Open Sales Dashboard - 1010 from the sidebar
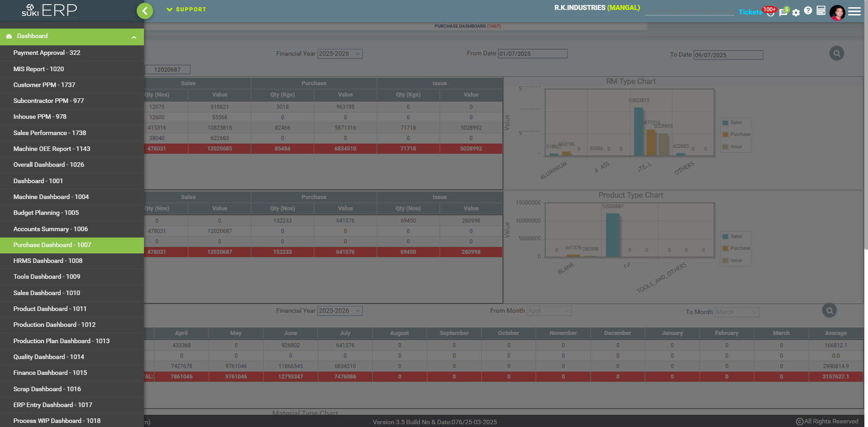The height and width of the screenshot is (427, 868). coord(47,293)
